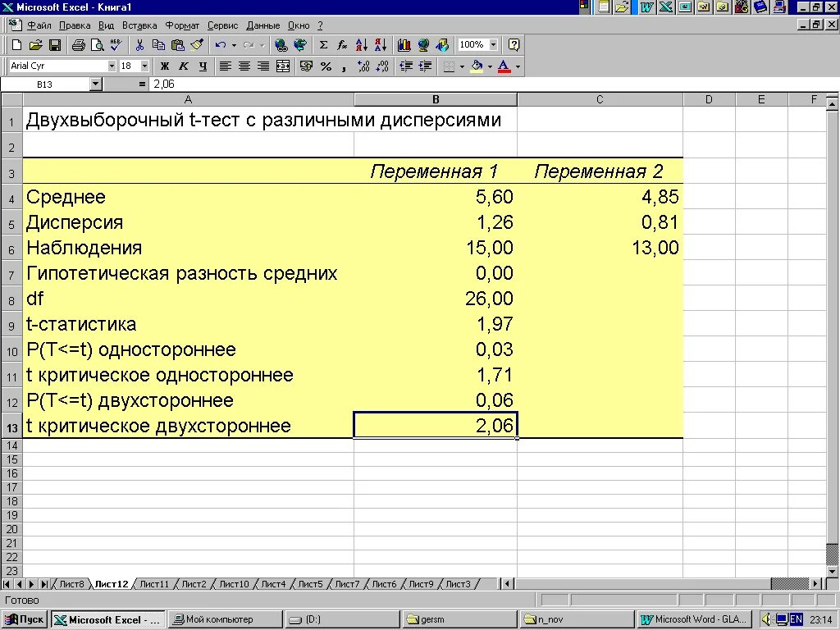Print the sheet with the printer icon
The width and height of the screenshot is (840, 630).
[x=79, y=45]
